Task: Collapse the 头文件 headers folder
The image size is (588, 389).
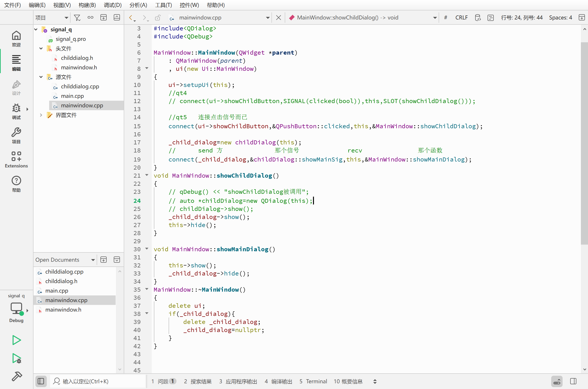Action: 41,48
